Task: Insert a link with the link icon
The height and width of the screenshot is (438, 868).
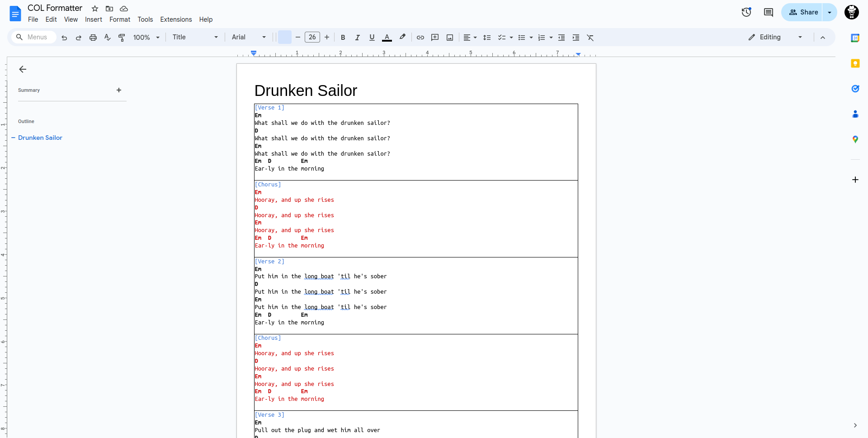Action: (420, 38)
